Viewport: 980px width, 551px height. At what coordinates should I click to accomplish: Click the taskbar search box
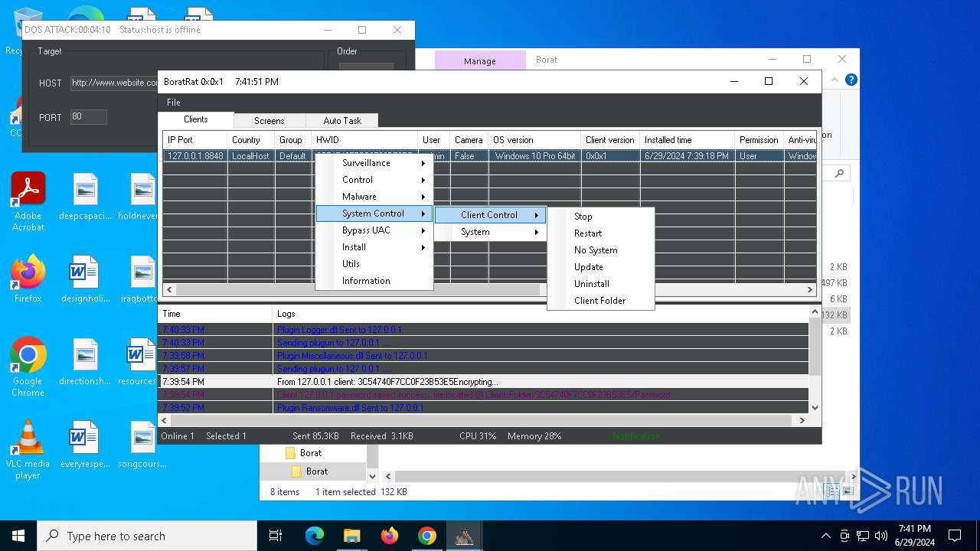point(147,536)
